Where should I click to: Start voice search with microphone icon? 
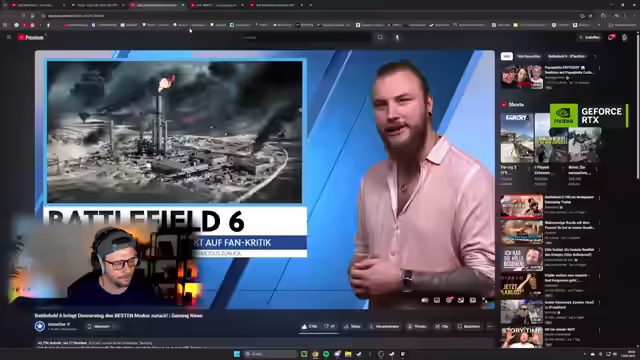(x=397, y=38)
